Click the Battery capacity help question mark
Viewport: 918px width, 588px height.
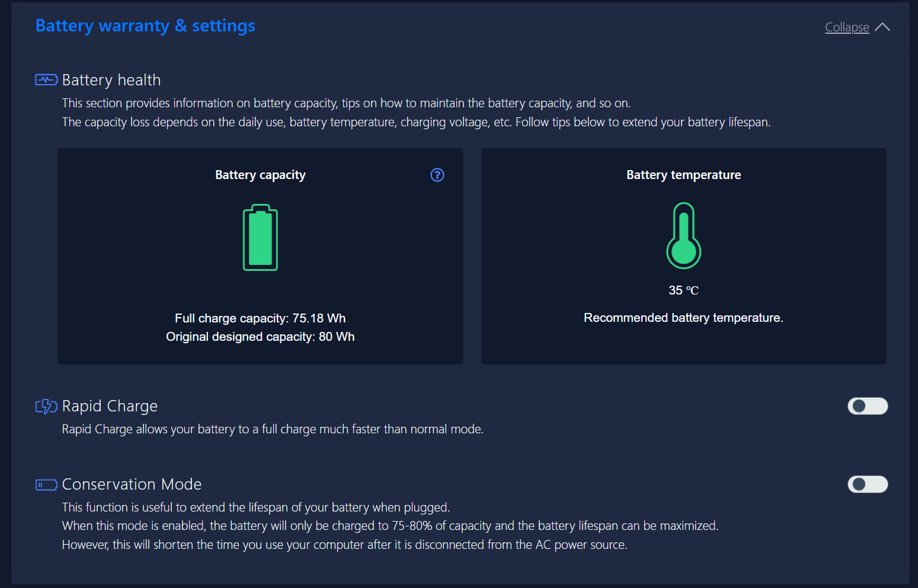click(x=437, y=175)
